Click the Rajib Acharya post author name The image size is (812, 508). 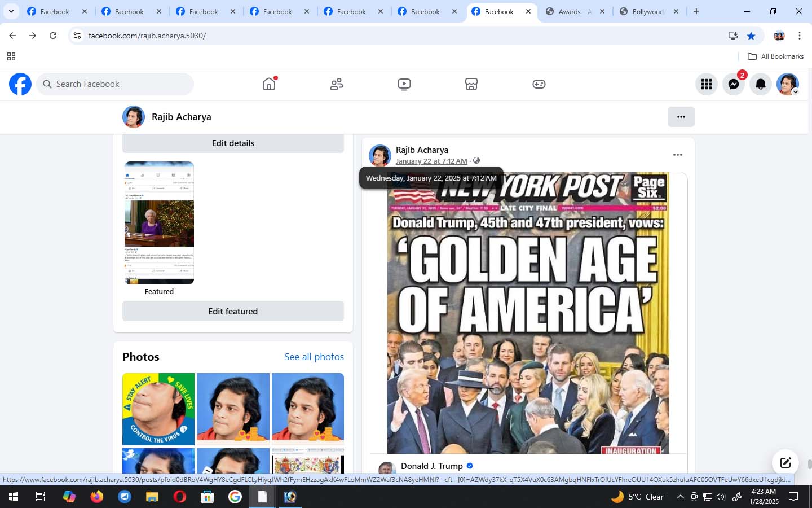tap(422, 150)
